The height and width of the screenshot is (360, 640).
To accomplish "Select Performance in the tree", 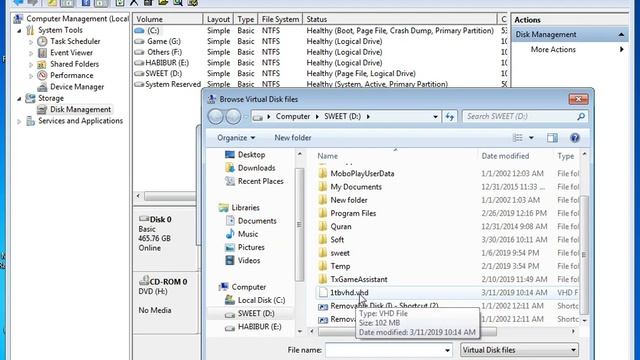I will (x=71, y=76).
